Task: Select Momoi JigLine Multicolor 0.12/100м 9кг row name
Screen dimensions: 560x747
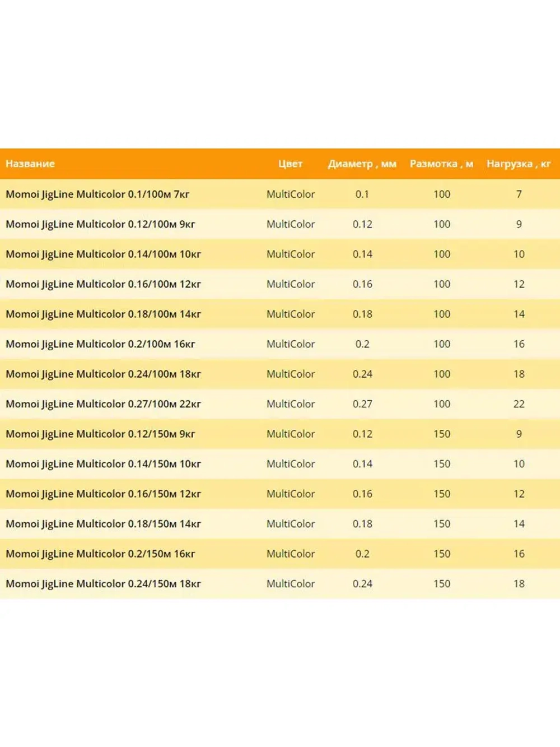Action: click(x=100, y=224)
